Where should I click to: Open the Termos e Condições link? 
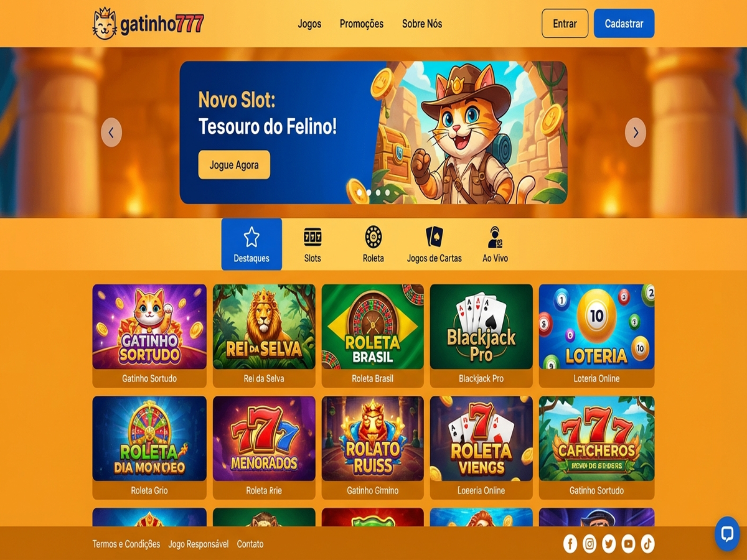point(126,544)
